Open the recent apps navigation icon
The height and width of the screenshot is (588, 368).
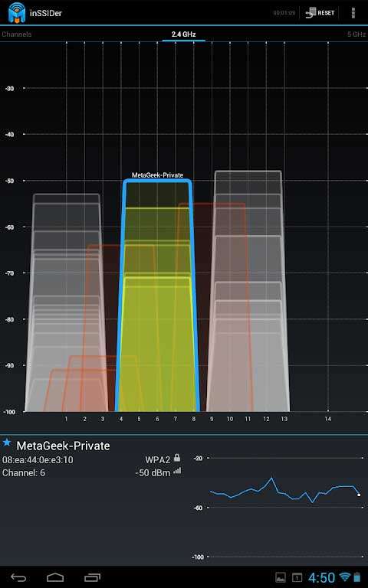(x=92, y=577)
